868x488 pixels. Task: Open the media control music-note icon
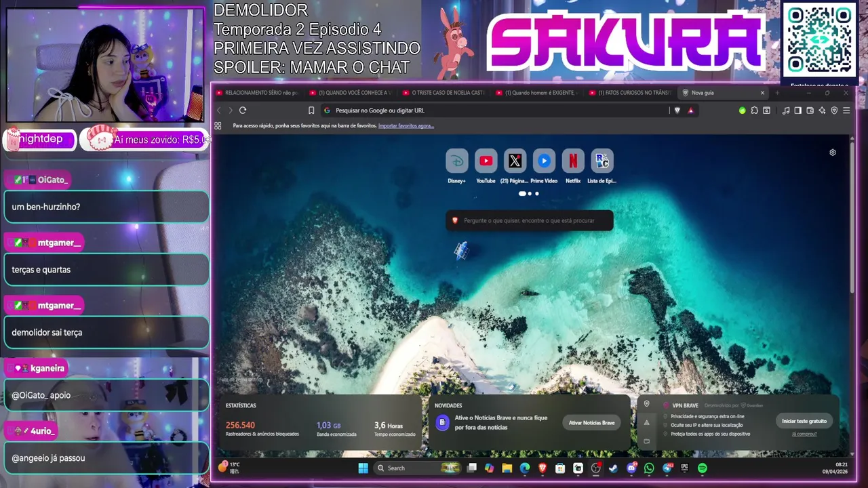pyautogui.click(x=786, y=110)
